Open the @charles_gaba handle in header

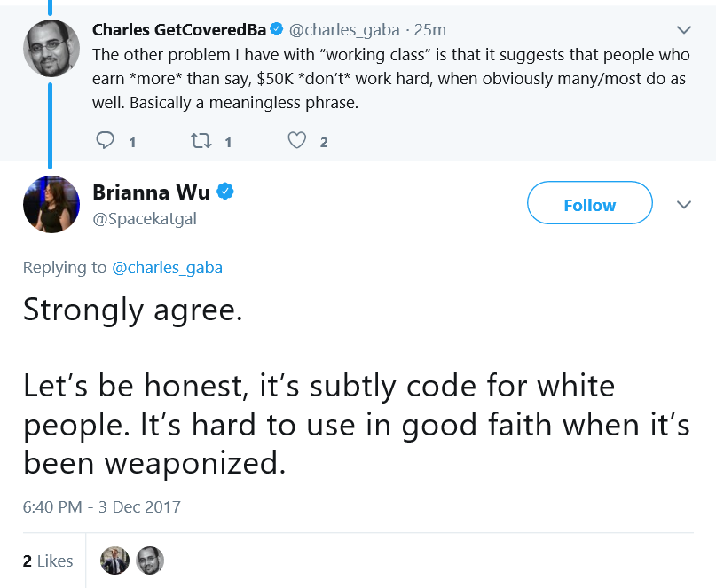(344, 30)
